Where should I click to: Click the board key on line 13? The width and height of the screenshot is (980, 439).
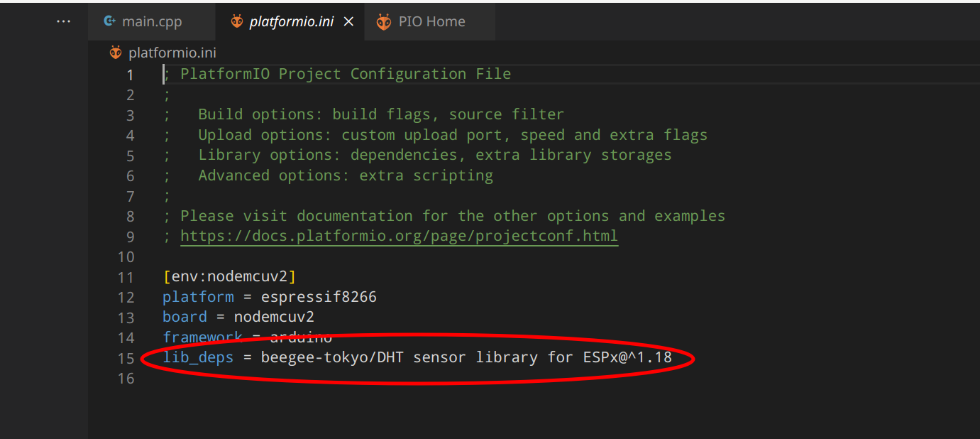point(185,317)
